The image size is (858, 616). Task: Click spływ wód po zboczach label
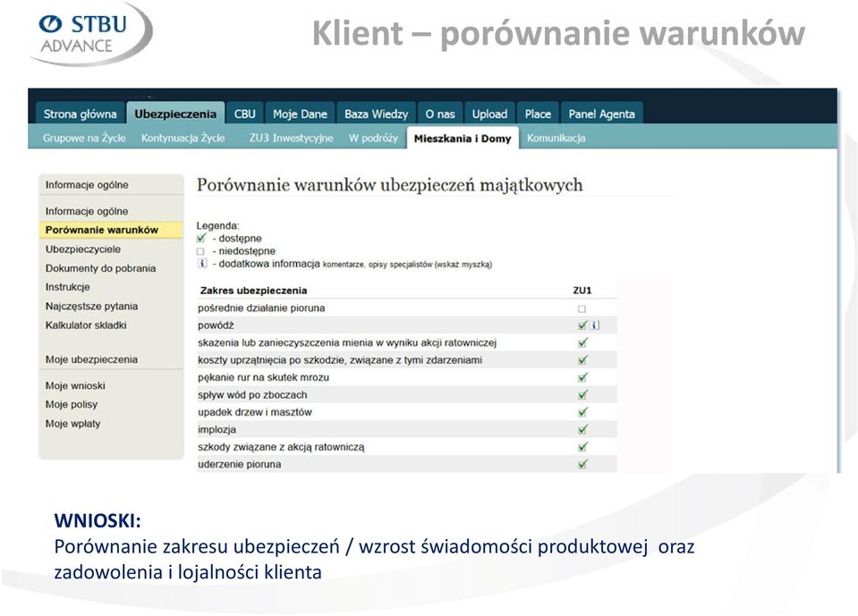click(x=252, y=395)
